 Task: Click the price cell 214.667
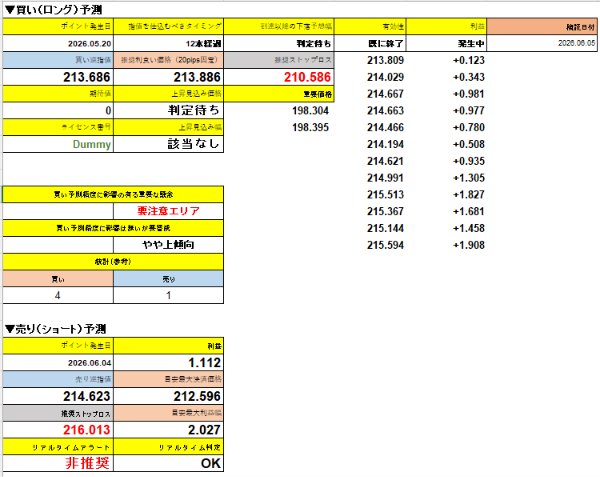[385, 94]
